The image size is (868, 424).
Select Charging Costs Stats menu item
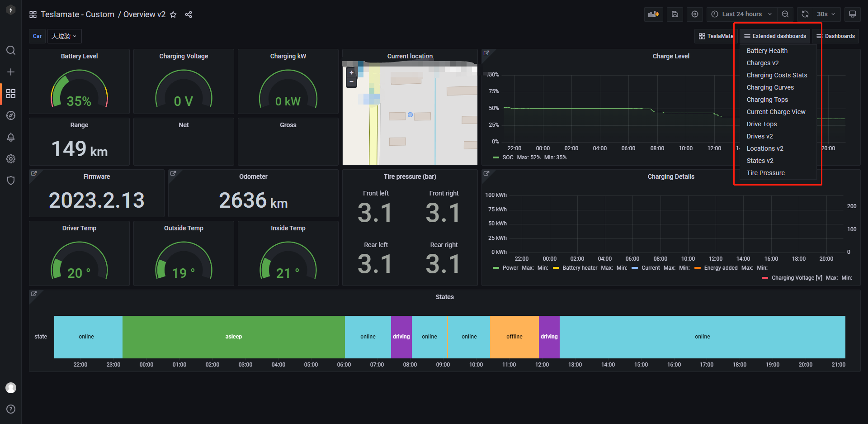(x=777, y=75)
